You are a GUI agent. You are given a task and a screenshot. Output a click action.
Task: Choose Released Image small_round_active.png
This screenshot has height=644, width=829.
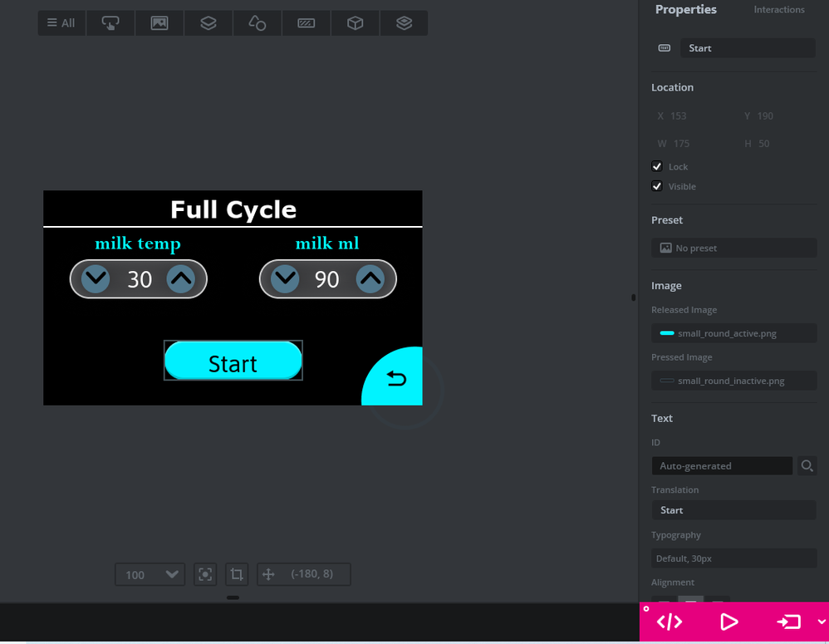click(733, 333)
